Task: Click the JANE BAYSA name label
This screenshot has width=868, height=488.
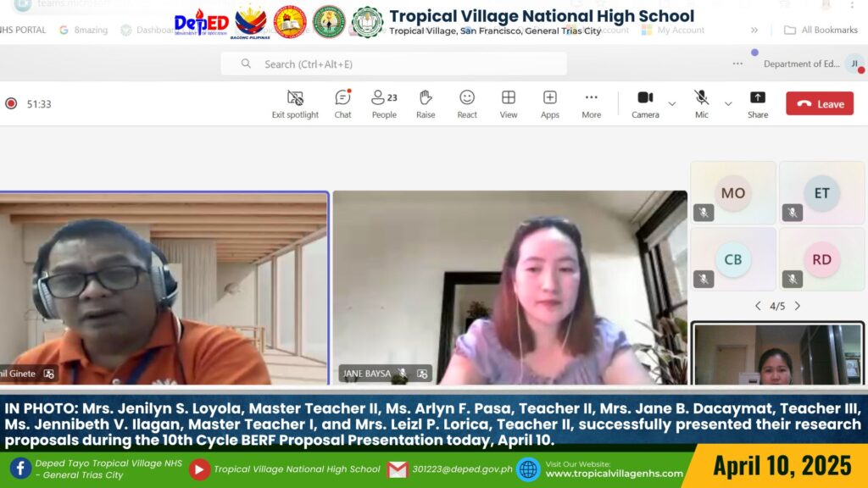Action: tap(366, 374)
